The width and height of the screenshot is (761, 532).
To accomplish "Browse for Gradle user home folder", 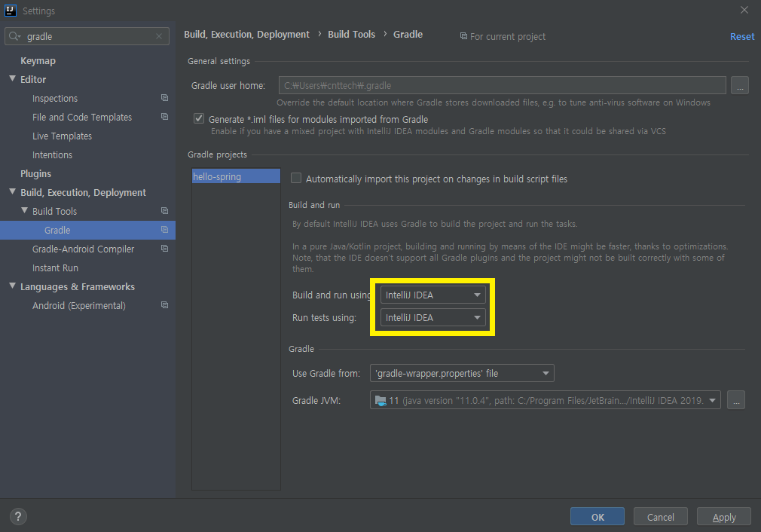I will (740, 85).
